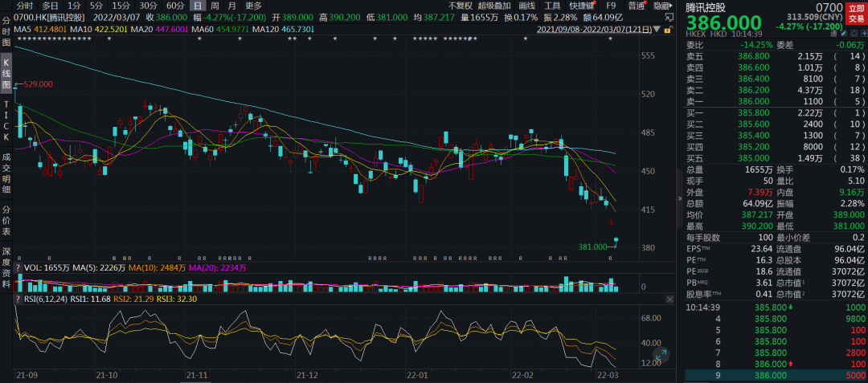Screen dimensions: 868x383
Task: Select the 周 weekly period tab
Action: [x=215, y=6]
